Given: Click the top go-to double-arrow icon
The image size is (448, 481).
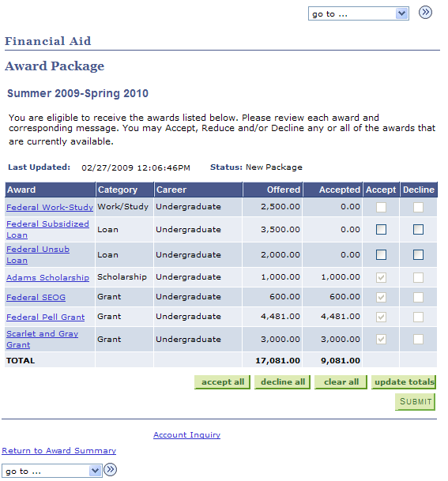Looking at the screenshot, I should 425,13.
